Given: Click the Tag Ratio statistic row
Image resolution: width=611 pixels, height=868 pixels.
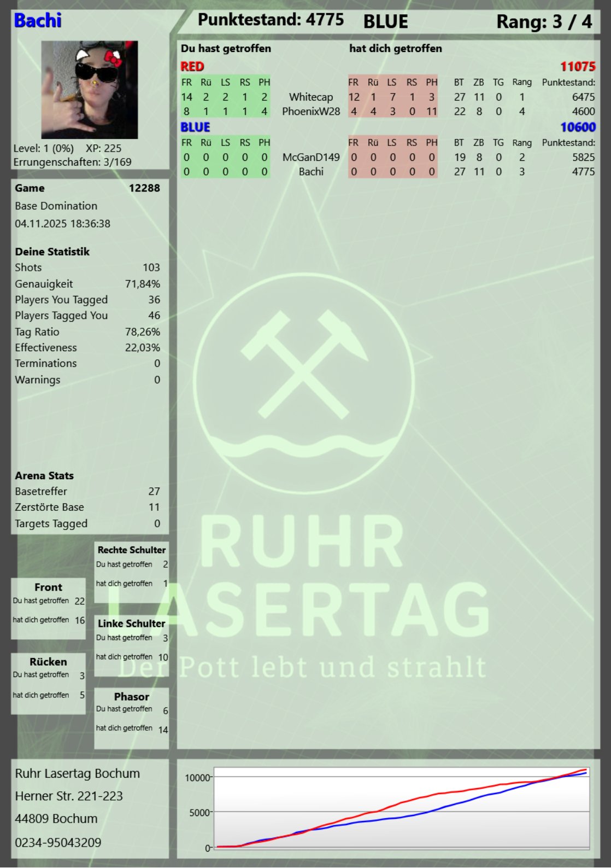Looking at the screenshot, I should [x=87, y=332].
